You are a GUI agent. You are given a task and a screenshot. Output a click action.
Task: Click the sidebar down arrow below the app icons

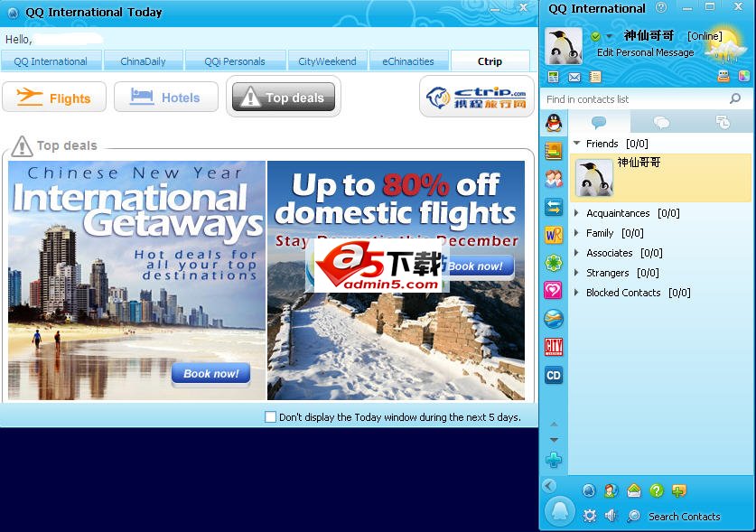[554, 439]
